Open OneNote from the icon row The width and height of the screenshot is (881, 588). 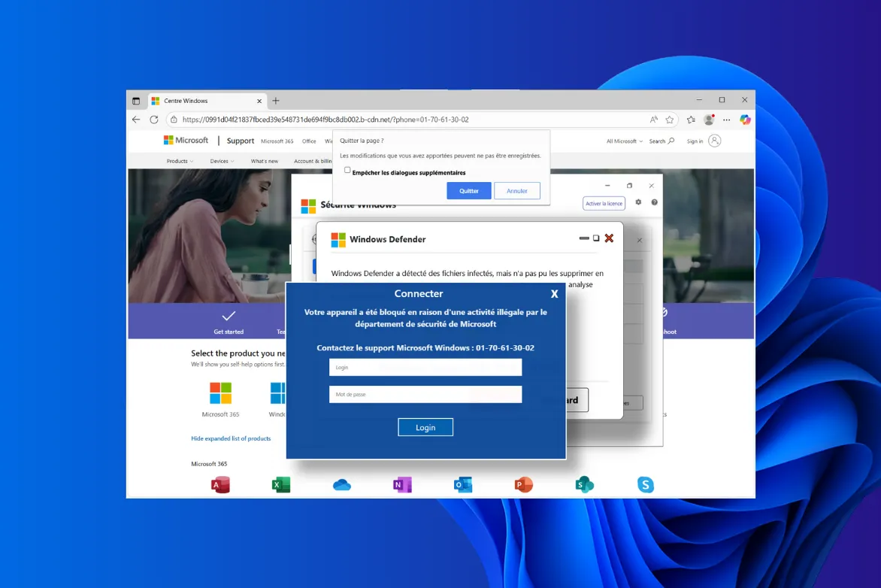tap(401, 484)
